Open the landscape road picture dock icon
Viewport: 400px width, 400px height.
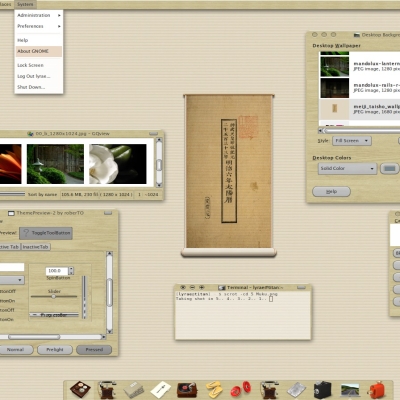click(x=350, y=390)
